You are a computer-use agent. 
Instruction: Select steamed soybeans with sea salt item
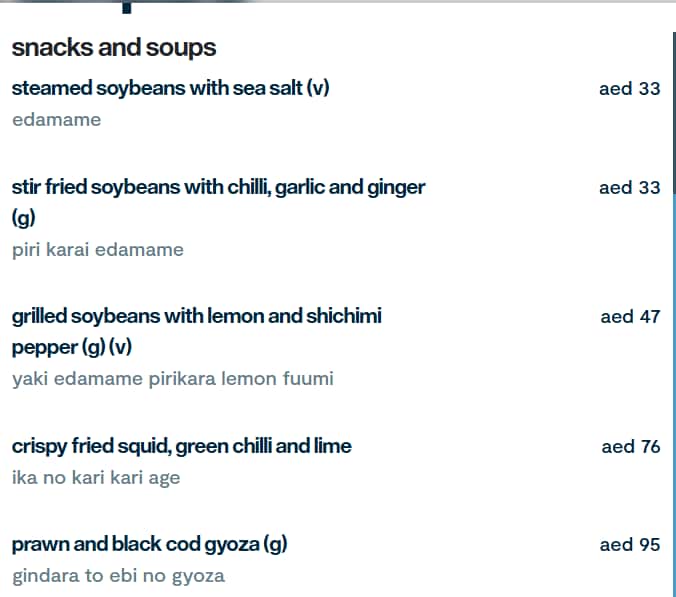[170, 88]
